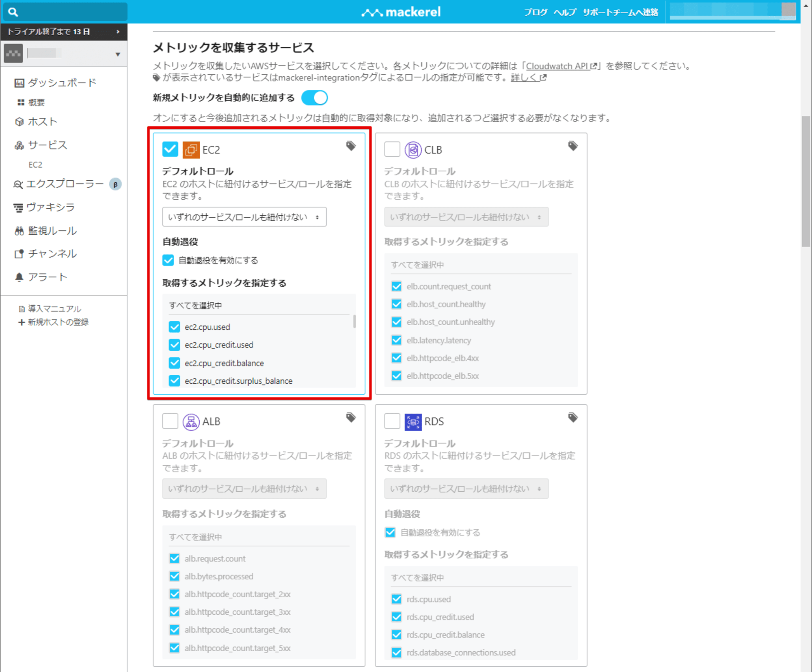
Task: Open the ブログ header link
Action: 536,12
